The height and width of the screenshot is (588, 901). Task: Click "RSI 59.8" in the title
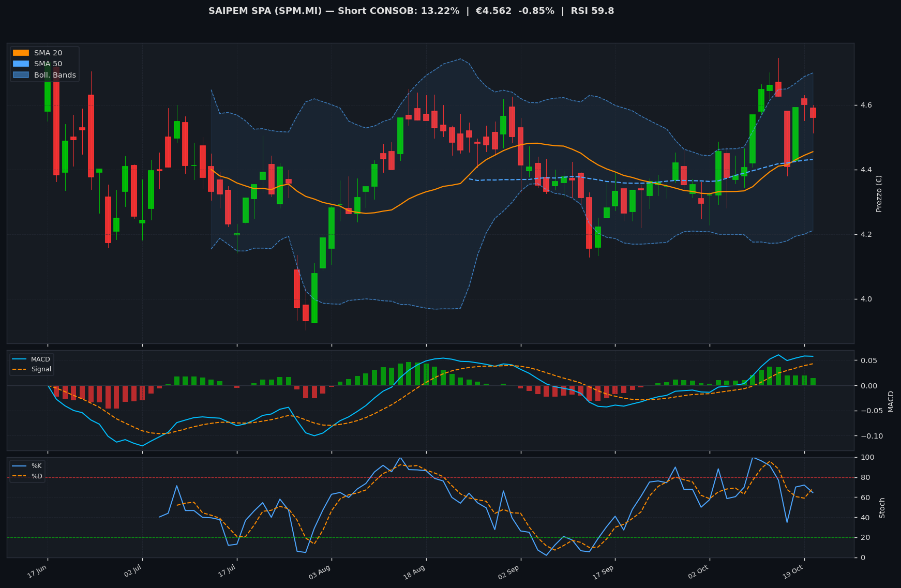click(x=592, y=11)
